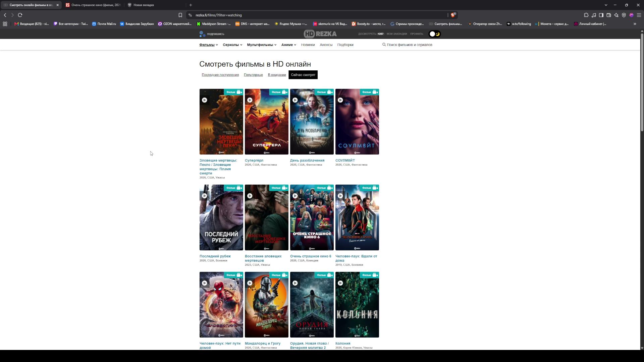Show hidden bookmarks with the double chevron
The height and width of the screenshot is (362, 644).
635,24
